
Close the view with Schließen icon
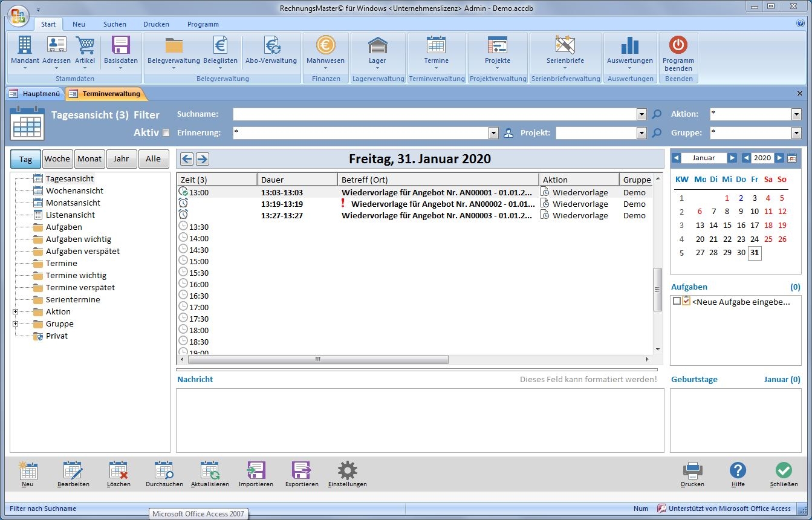click(x=784, y=471)
